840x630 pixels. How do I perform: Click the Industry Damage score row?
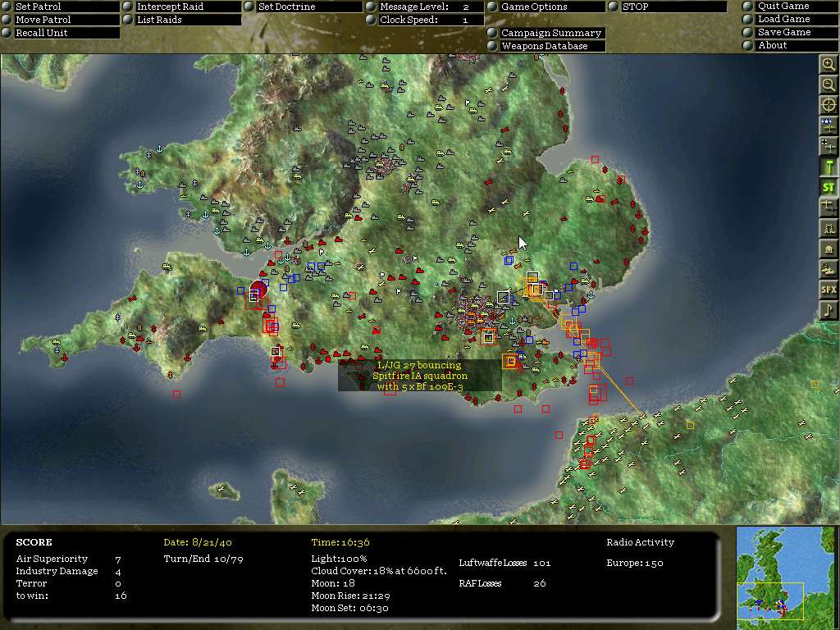tap(69, 571)
